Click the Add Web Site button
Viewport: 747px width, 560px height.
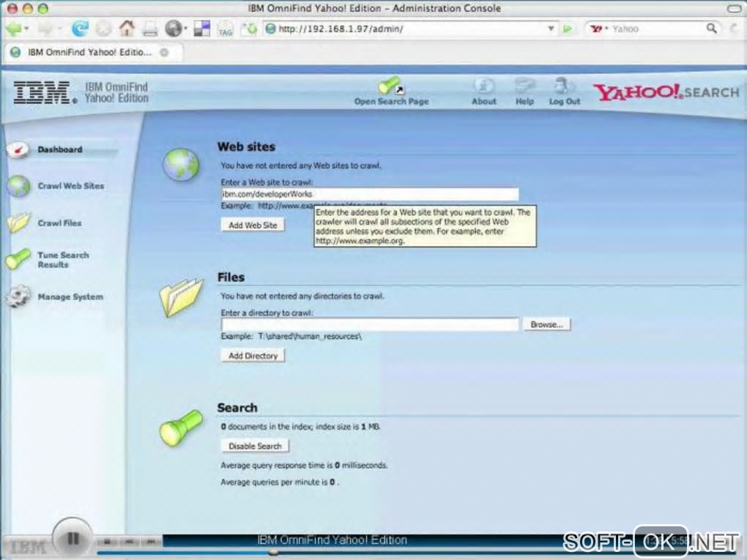point(253,225)
